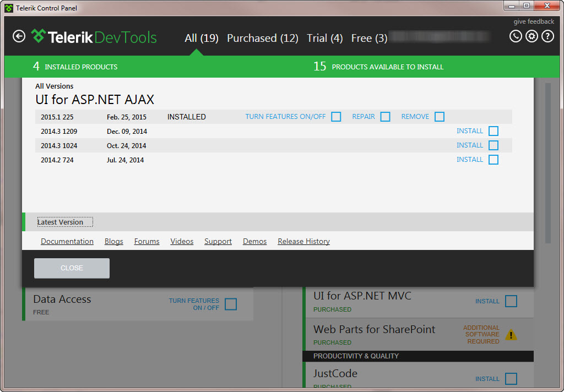Viewport: 564px width, 392px height.
Task: Click TURN FEATURES ON/OFF for 2015.1 225
Action: pos(286,117)
